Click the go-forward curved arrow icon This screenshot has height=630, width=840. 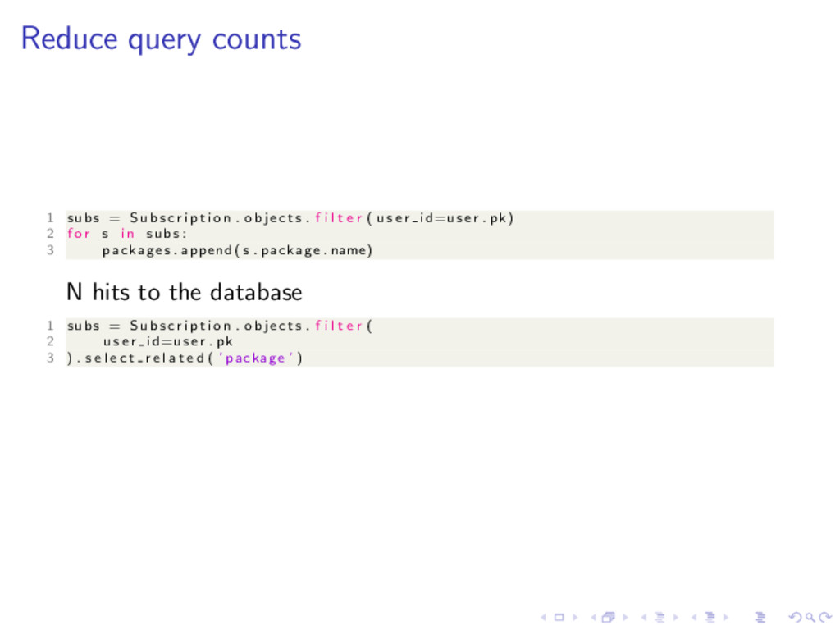(x=825, y=618)
